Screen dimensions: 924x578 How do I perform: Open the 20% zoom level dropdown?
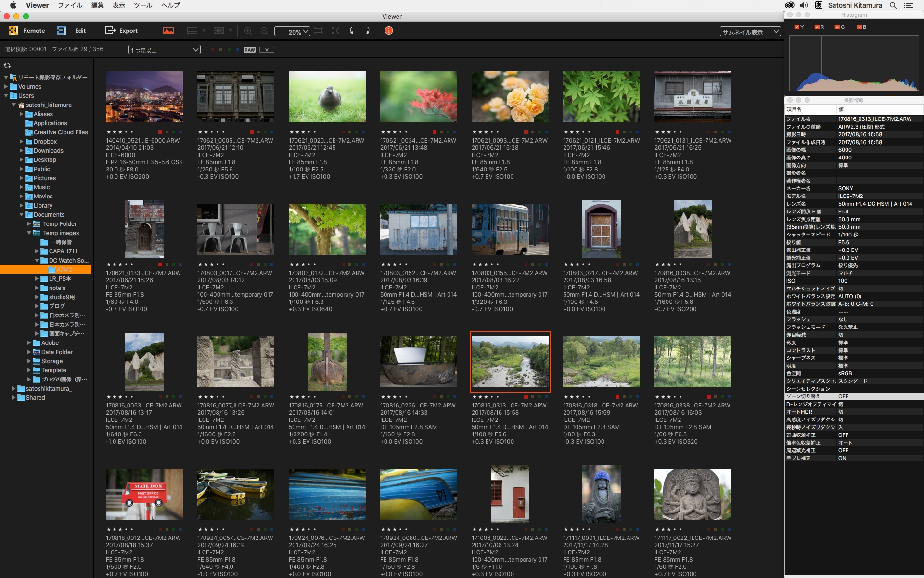[x=292, y=32]
